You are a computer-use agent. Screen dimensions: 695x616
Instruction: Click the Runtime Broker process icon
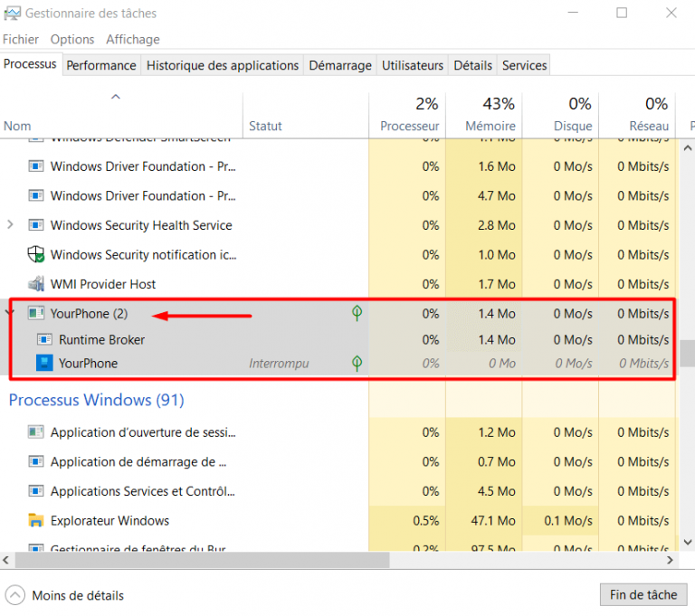[x=44, y=339]
